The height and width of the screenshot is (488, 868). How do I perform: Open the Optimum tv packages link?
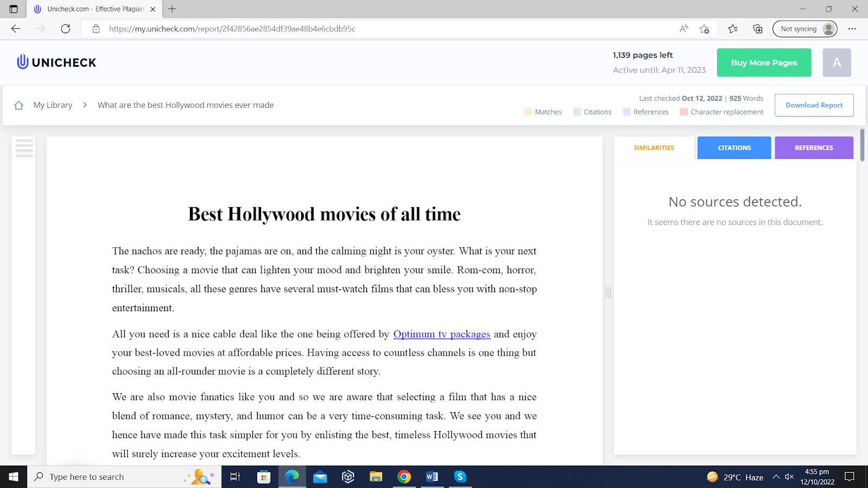coord(442,334)
